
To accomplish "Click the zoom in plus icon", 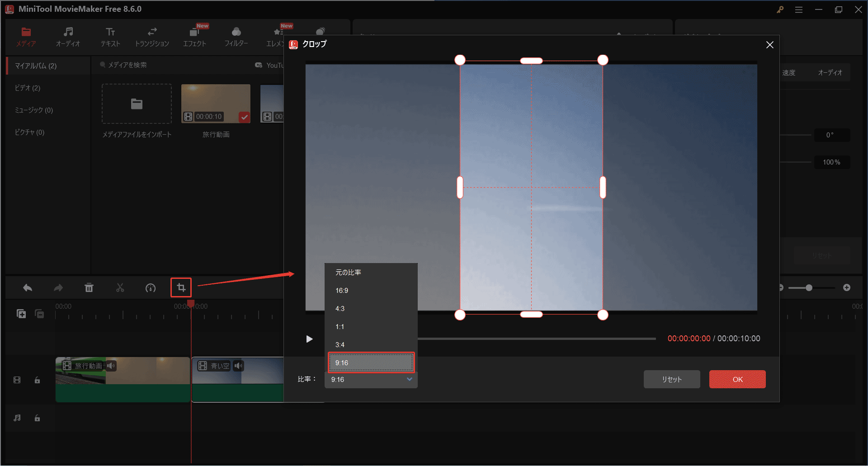I will 847,288.
